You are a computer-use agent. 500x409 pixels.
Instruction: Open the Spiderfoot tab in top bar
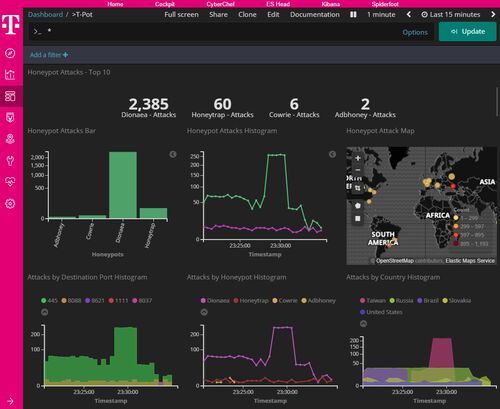[385, 4]
